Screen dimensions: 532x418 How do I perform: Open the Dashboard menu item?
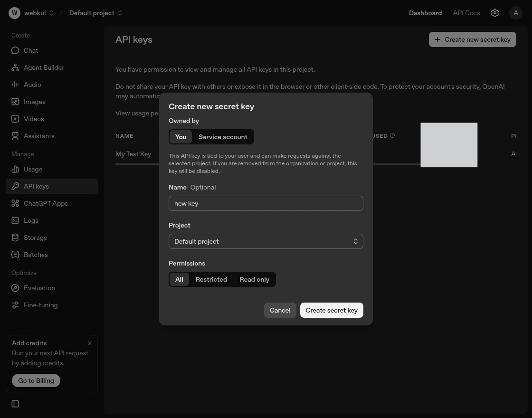(x=425, y=13)
